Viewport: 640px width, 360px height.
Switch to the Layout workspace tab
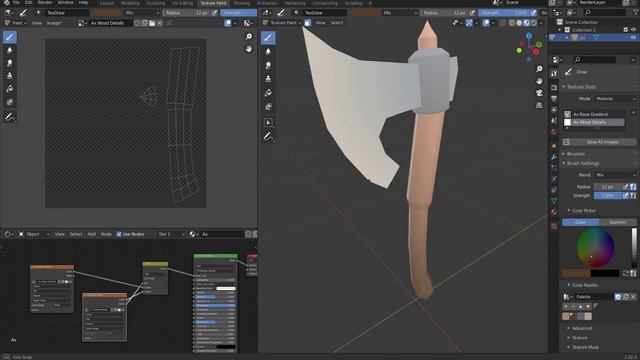[x=107, y=3]
